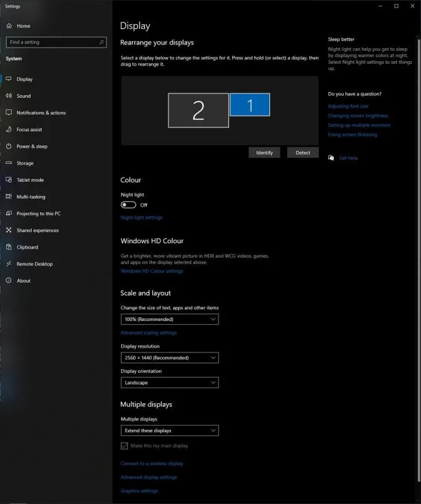Open Projecting to this PC page
The width and height of the screenshot is (421, 504).
(38, 213)
